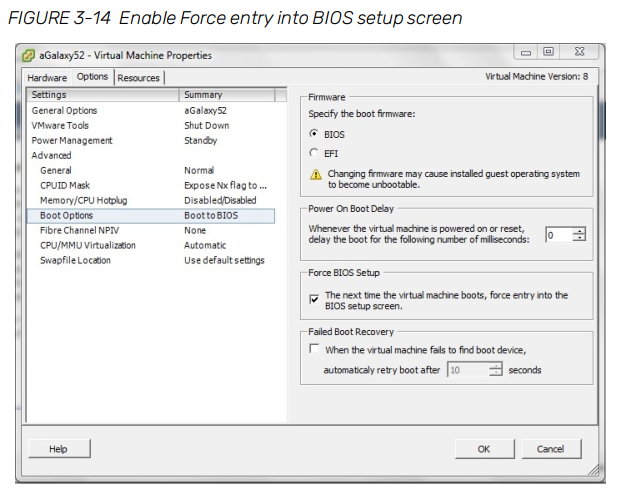This screenshot has height=496, width=618.
Task: Click the 'Boot to BIOS' summary value
Action: [211, 216]
